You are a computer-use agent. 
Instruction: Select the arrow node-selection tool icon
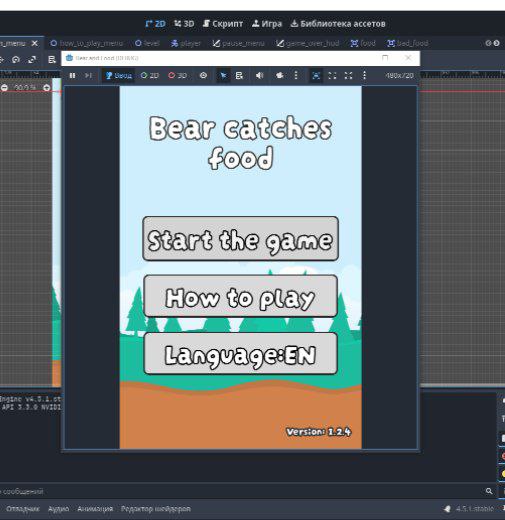point(223,76)
